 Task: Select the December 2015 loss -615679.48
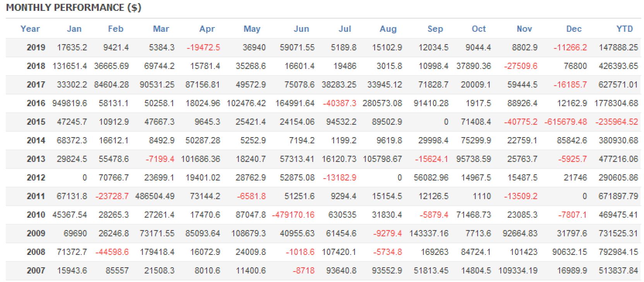click(565, 122)
